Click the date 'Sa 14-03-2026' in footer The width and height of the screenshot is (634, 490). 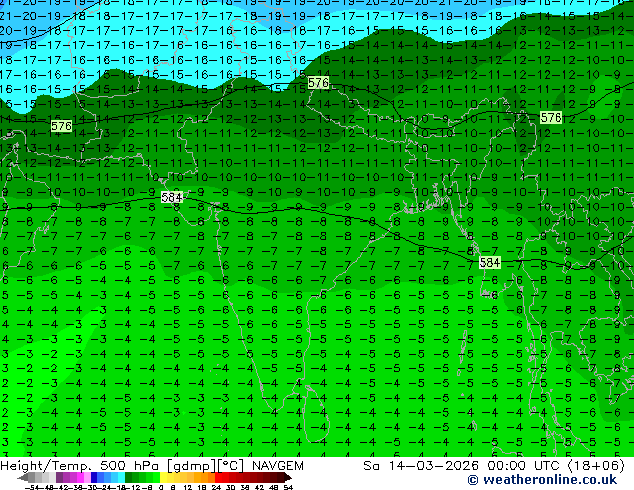[x=421, y=466]
